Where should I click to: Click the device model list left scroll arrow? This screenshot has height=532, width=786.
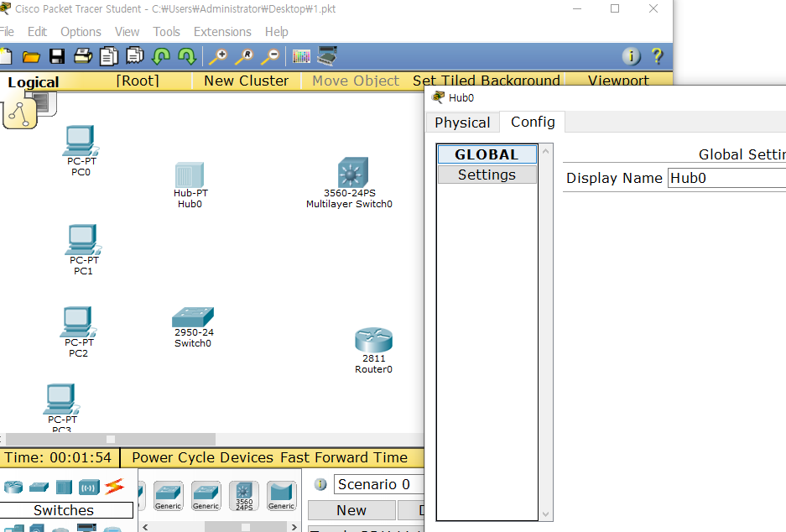(x=145, y=527)
